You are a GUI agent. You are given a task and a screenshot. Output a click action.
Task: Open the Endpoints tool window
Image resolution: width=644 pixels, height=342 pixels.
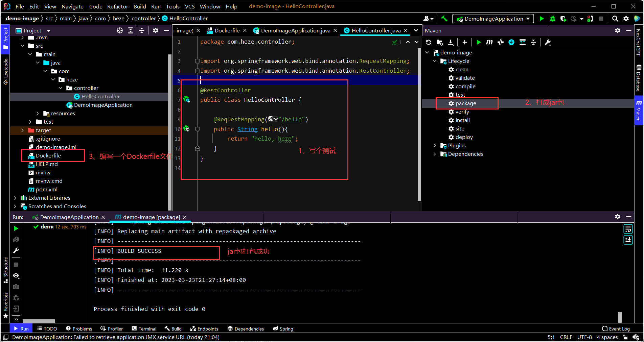coord(204,328)
